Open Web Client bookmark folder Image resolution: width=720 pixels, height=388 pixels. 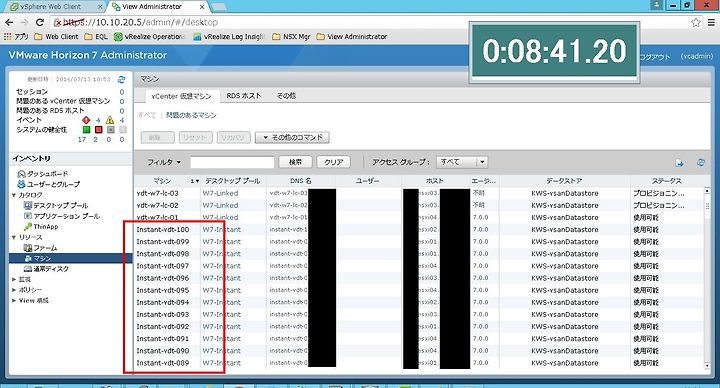pos(56,36)
